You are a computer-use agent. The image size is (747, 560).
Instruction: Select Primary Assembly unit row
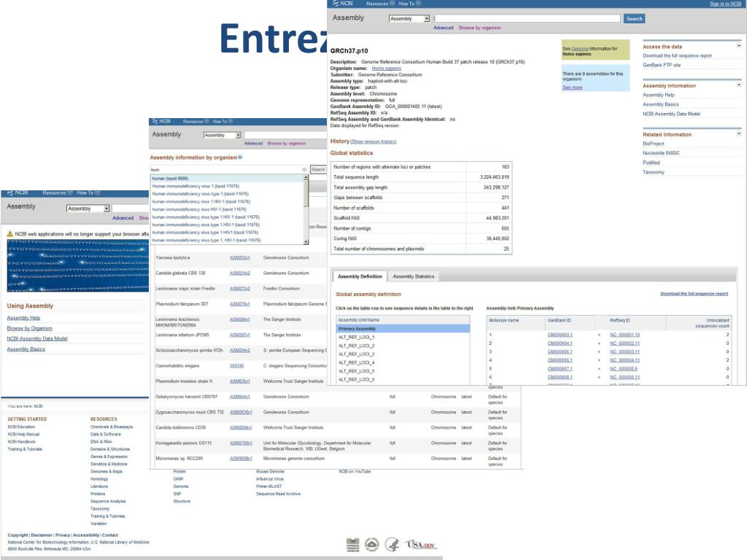(403, 329)
